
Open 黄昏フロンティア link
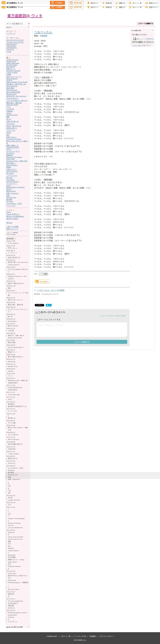point(12,229)
